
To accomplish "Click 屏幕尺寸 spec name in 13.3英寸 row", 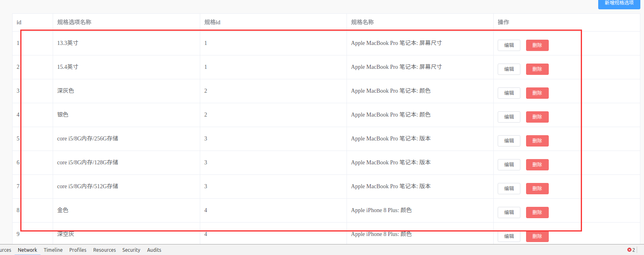I will click(x=396, y=43).
